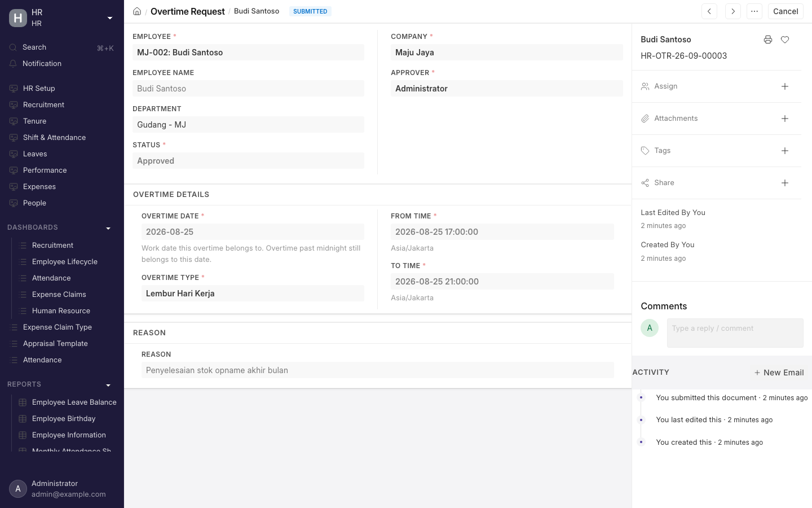This screenshot has height=508, width=812.
Task: Open Appraisal Template in the sidebar
Action: (62, 344)
